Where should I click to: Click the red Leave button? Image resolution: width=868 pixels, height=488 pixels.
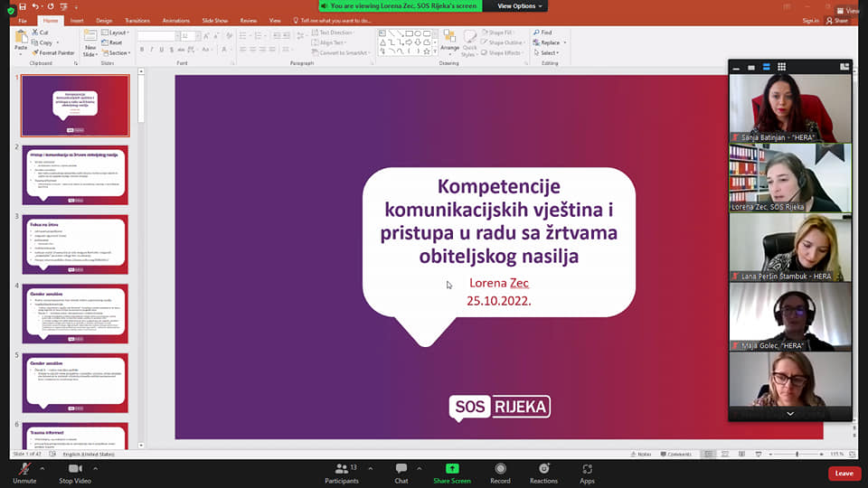coord(844,473)
